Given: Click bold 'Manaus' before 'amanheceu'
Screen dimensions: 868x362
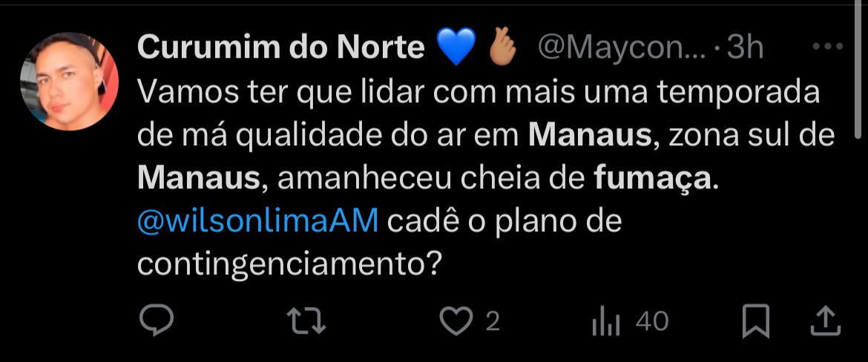Looking at the screenshot, I should click(199, 178).
